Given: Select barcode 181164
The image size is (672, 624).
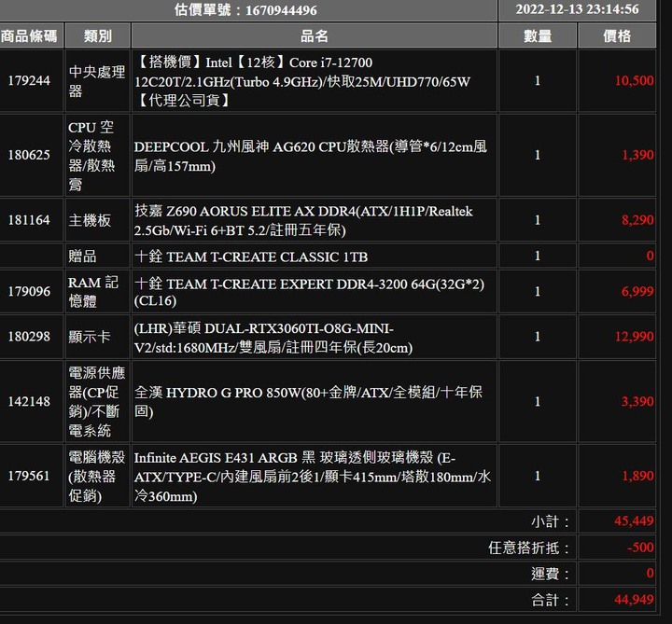Looking at the screenshot, I should click(29, 220).
